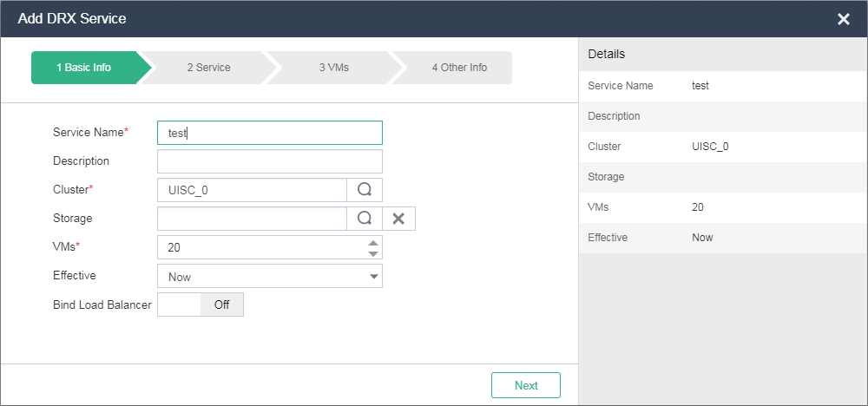Go to step 2 Service
The width and height of the screenshot is (868, 406).
coord(208,68)
